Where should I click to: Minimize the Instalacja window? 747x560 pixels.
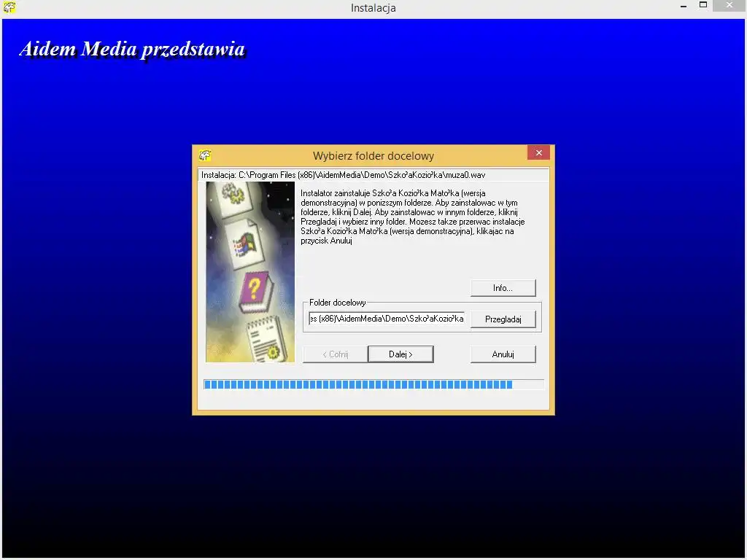pos(684,7)
